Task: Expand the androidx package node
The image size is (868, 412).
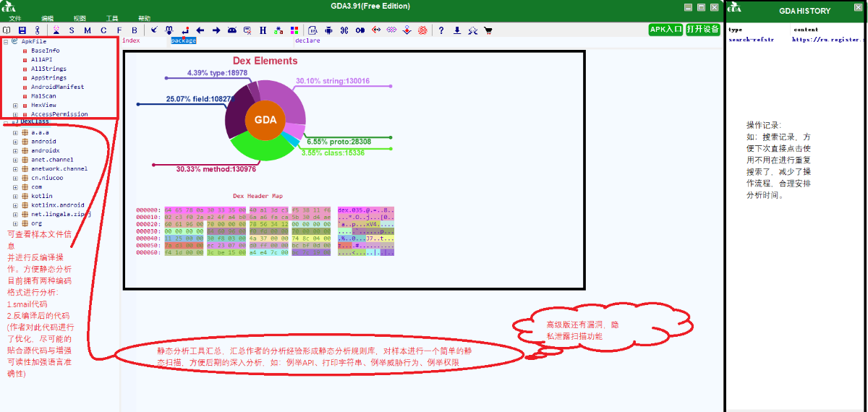Action: (15, 150)
